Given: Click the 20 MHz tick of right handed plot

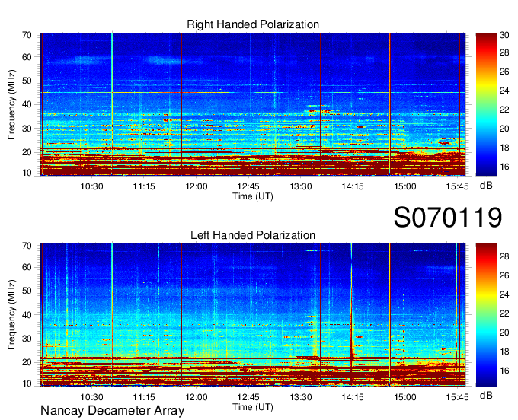Looking at the screenshot, I should pyautogui.click(x=27, y=152).
